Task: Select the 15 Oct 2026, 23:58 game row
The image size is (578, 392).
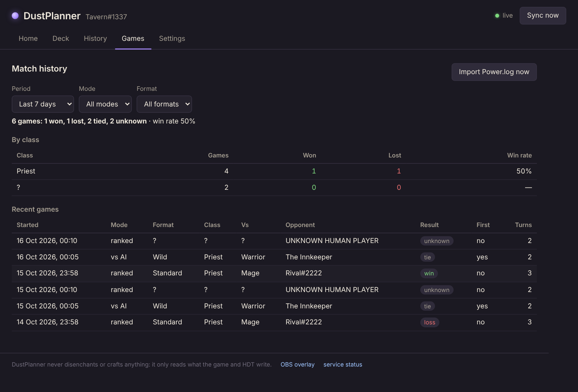Action: click(274, 273)
